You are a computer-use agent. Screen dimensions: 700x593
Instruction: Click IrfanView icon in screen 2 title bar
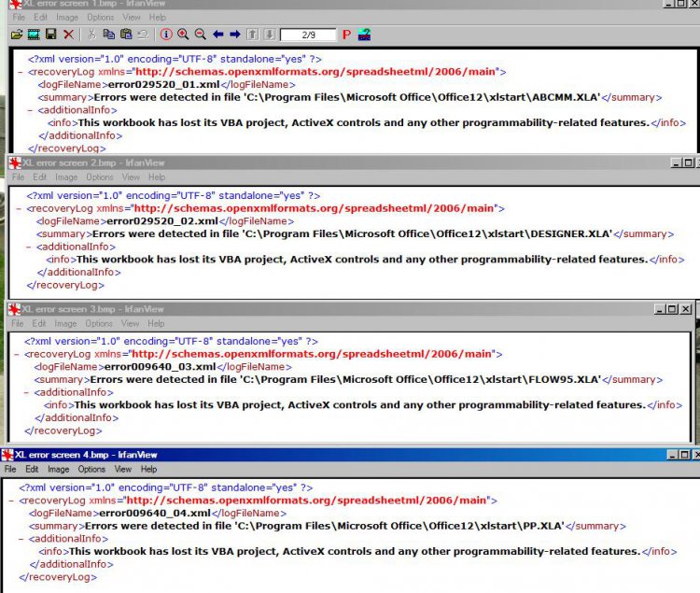click(15, 163)
